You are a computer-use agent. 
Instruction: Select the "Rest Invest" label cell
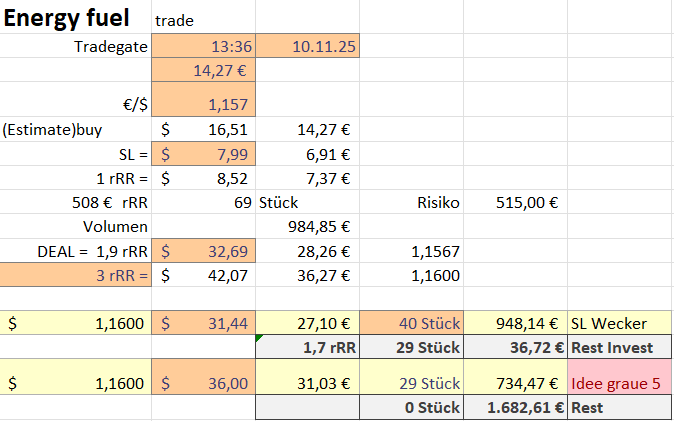[x=620, y=347]
